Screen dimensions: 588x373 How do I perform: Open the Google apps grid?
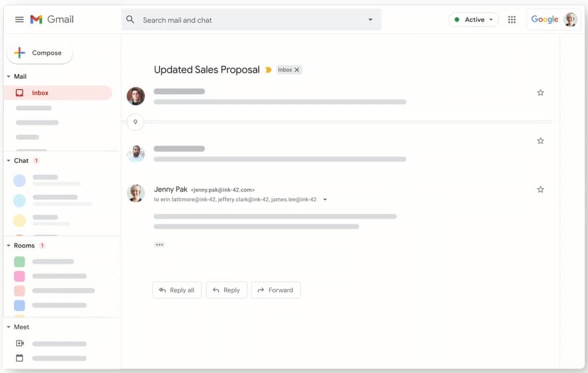coord(511,19)
